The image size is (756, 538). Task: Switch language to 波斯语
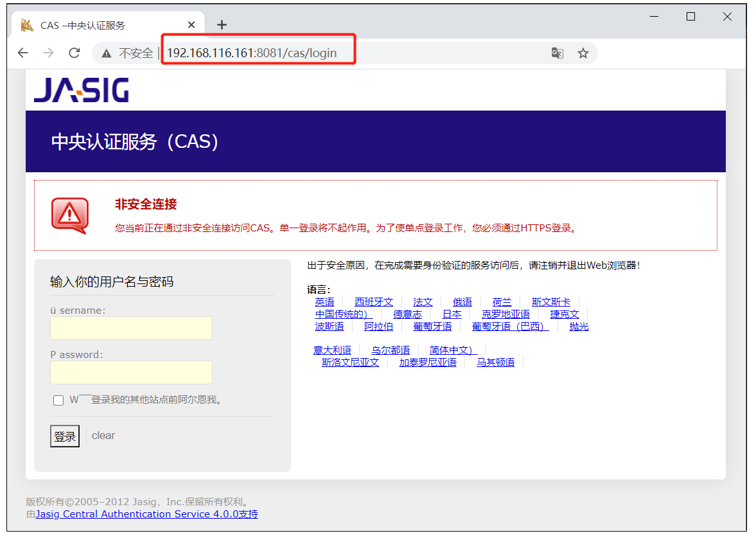[x=330, y=327]
